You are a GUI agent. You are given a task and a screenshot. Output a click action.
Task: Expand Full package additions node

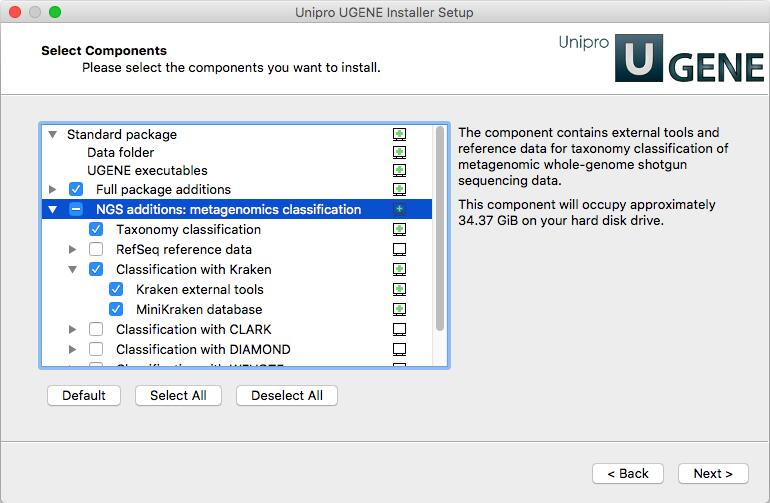pyautogui.click(x=53, y=189)
